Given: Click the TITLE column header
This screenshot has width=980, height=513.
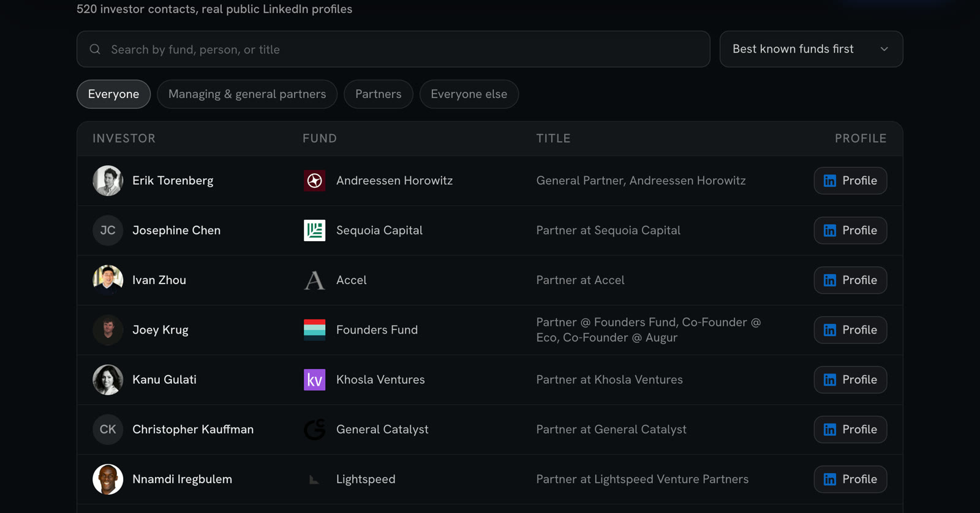Looking at the screenshot, I should point(553,138).
